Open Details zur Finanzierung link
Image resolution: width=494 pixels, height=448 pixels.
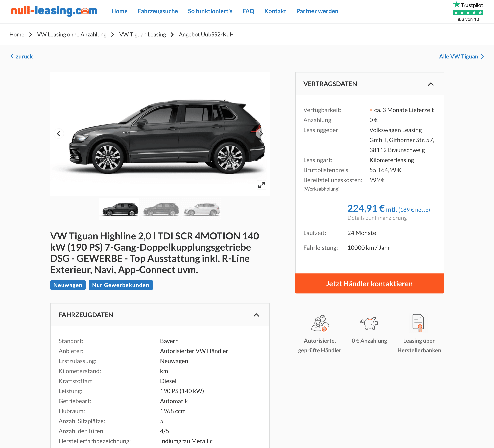pyautogui.click(x=377, y=218)
